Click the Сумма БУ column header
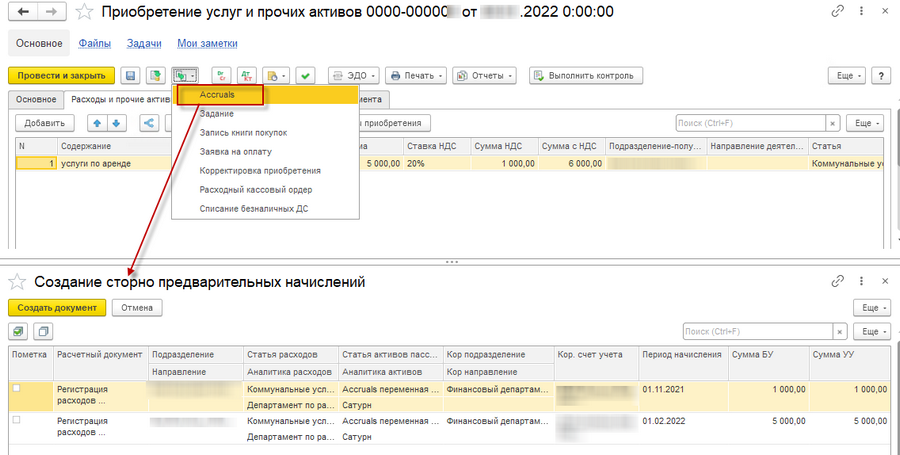This screenshot has height=455, width=900. click(x=769, y=355)
